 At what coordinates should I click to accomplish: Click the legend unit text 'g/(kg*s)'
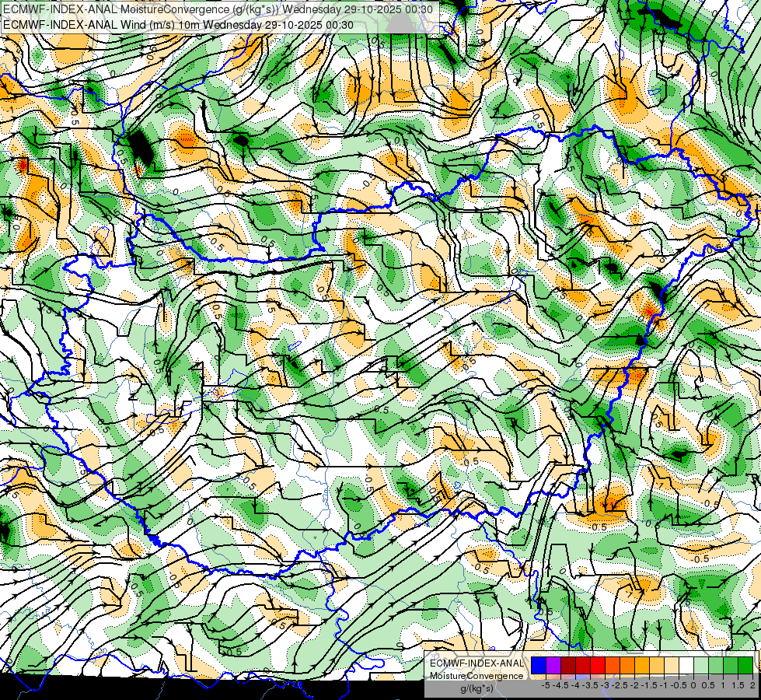[x=476, y=689]
